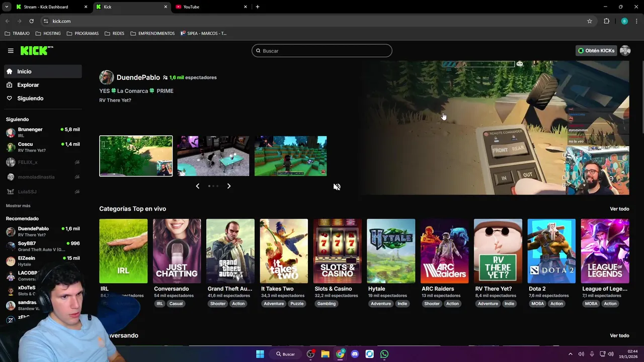
Task: Open the Hytale category card
Action: pyautogui.click(x=391, y=251)
